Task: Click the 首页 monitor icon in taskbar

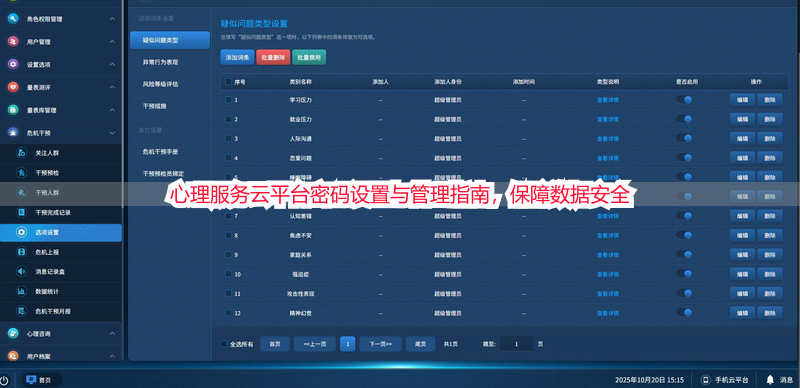Action: (x=31, y=380)
